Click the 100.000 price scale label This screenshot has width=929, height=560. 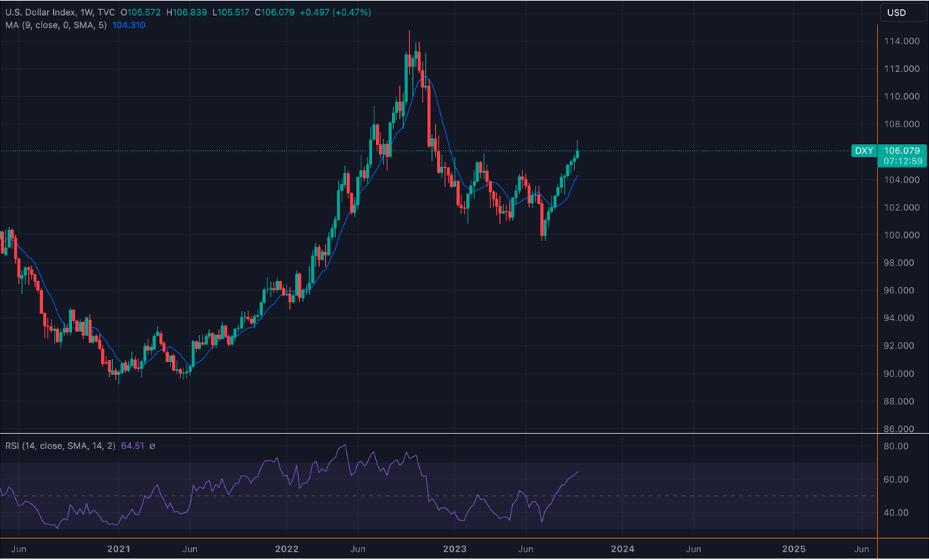point(902,235)
